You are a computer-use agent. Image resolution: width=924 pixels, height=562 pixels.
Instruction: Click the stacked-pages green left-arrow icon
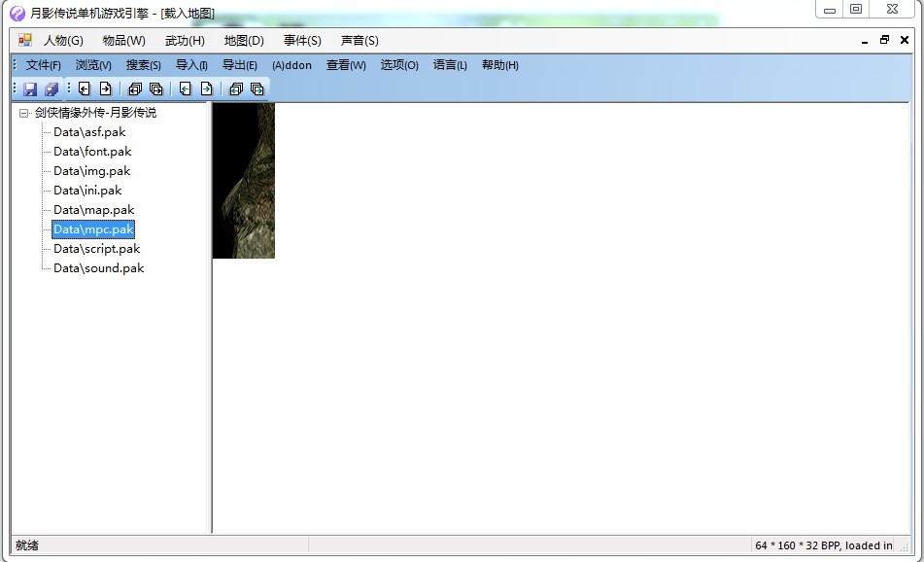coord(236,89)
